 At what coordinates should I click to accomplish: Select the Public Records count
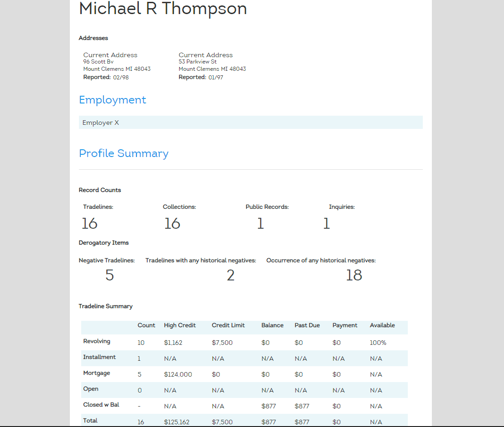260,223
